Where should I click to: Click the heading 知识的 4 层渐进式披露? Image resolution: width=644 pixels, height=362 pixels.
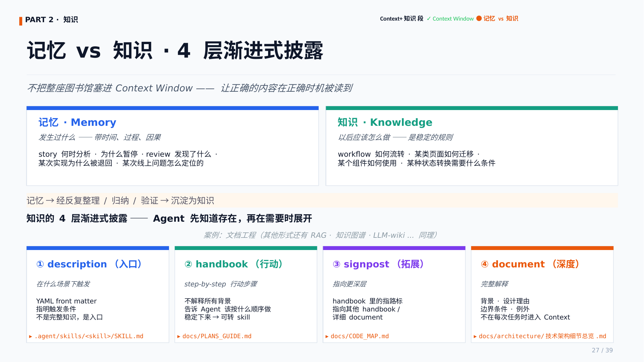point(169,218)
